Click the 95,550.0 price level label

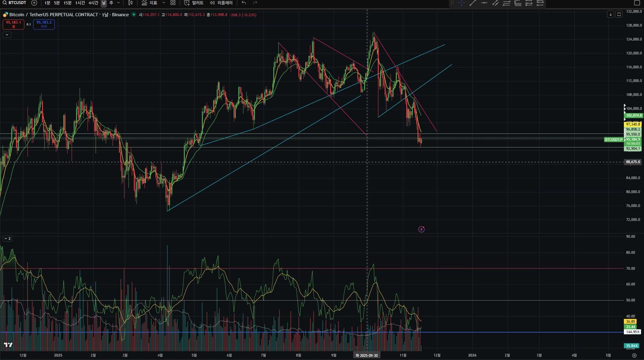633,135
